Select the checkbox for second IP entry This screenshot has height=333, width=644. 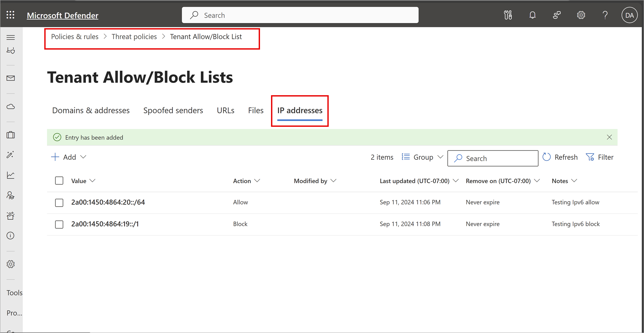pyautogui.click(x=60, y=224)
